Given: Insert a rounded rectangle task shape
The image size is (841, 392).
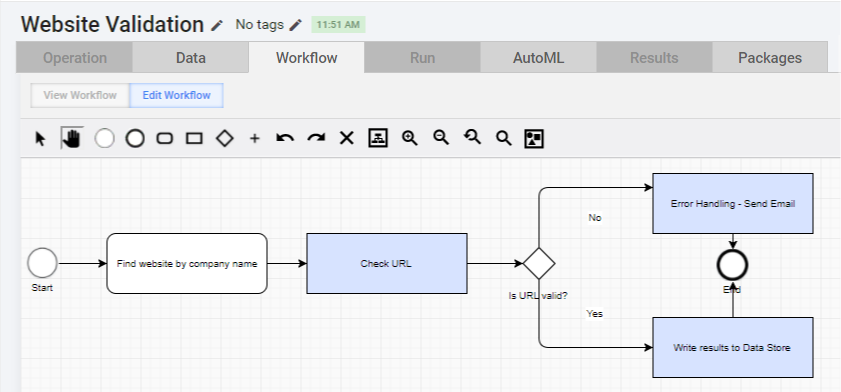Looking at the screenshot, I should coord(165,139).
